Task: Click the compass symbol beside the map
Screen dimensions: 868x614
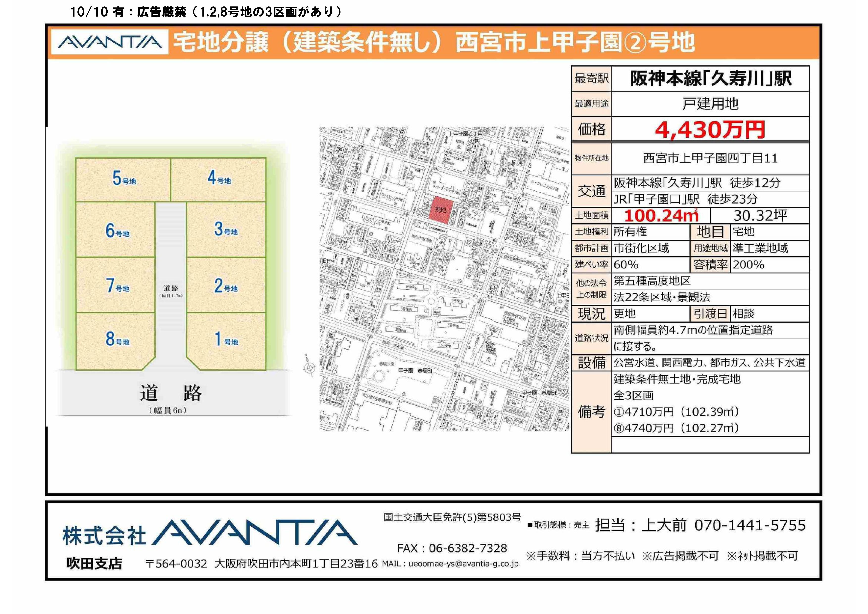Action: click(310, 367)
